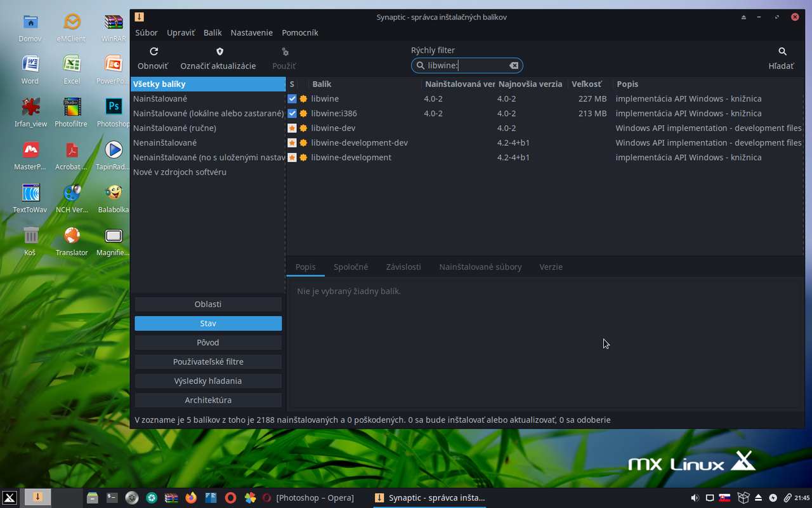The image size is (812, 508).
Task: Open the eMClient desktop icon
Action: click(x=72, y=28)
